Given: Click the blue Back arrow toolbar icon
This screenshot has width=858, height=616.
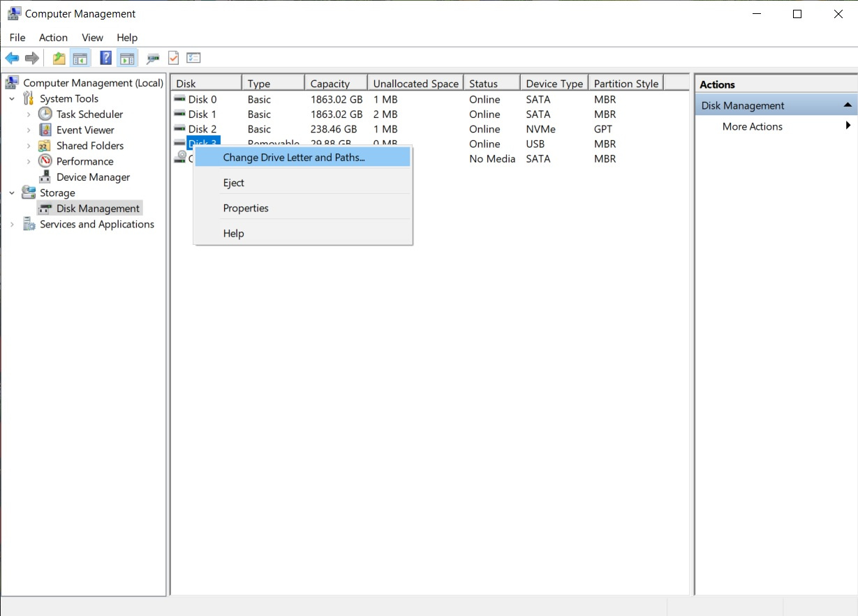Looking at the screenshot, I should [12, 59].
